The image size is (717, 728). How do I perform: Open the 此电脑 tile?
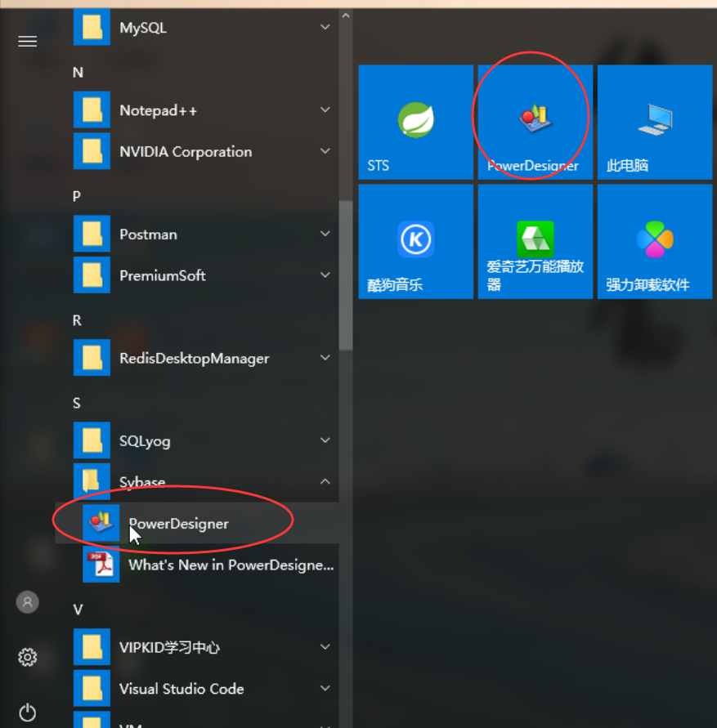pos(655,122)
